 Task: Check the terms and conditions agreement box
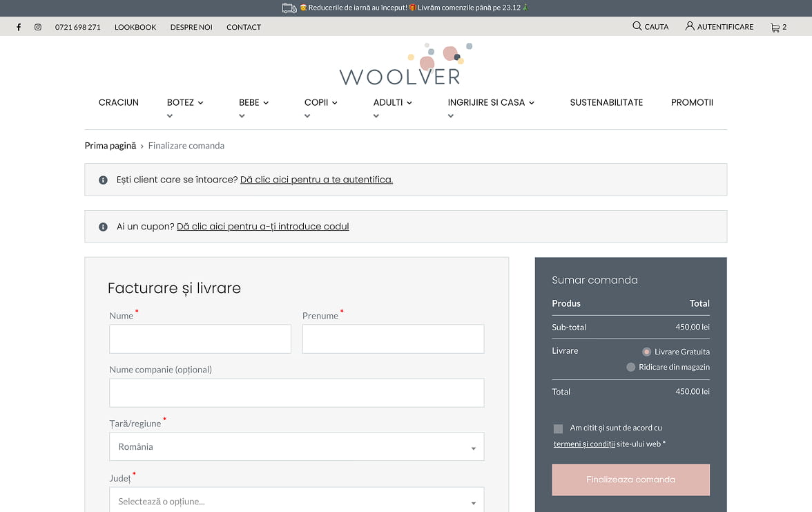(558, 428)
